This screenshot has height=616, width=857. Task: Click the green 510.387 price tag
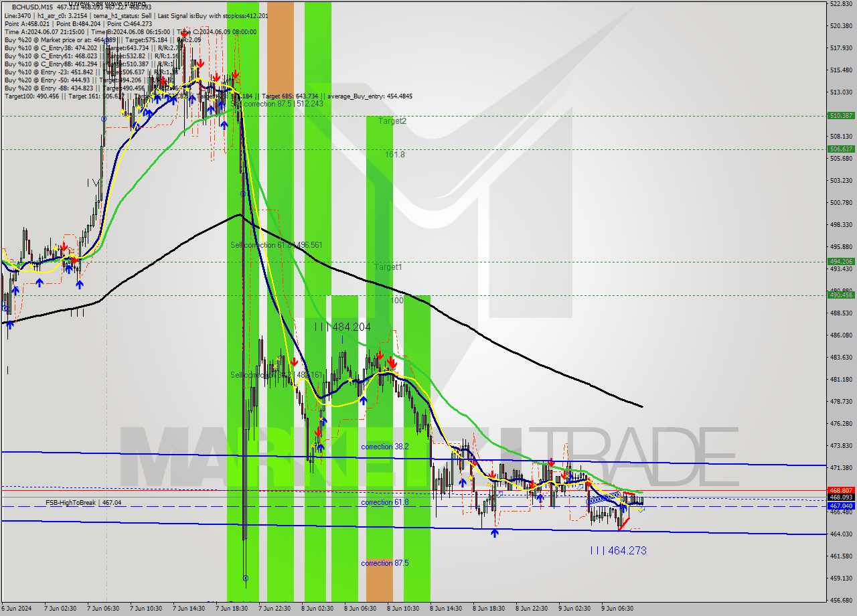(841, 115)
